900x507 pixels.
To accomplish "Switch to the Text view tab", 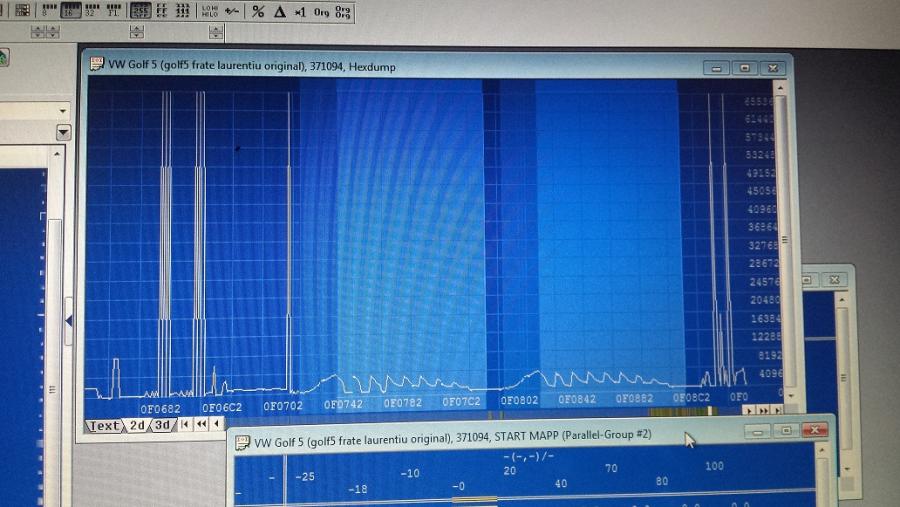I will 104,426.
